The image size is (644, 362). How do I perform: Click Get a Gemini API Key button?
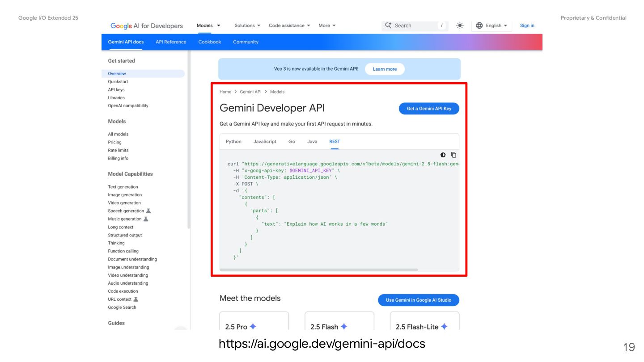click(x=429, y=109)
